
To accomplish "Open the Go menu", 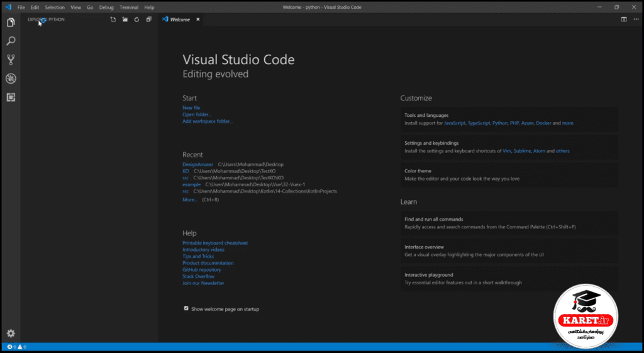I will click(x=90, y=8).
